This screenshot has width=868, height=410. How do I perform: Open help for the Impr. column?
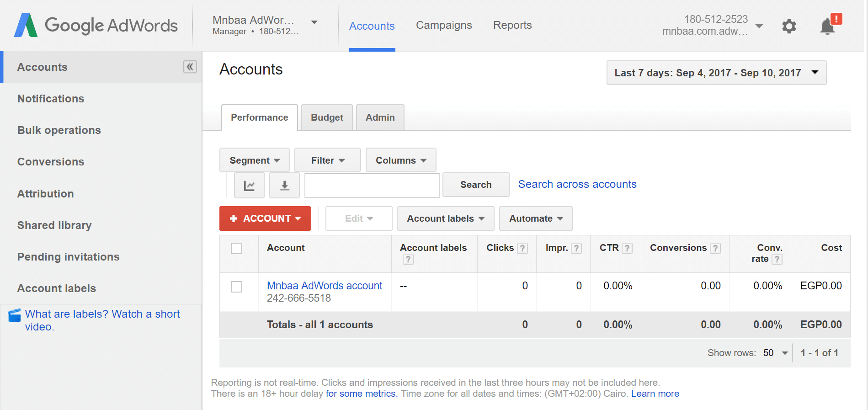[576, 248]
